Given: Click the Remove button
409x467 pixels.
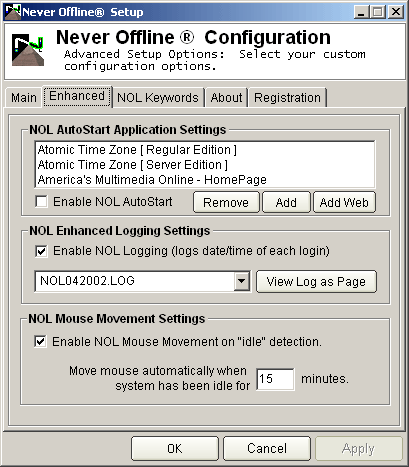Looking at the screenshot, I should [x=226, y=202].
